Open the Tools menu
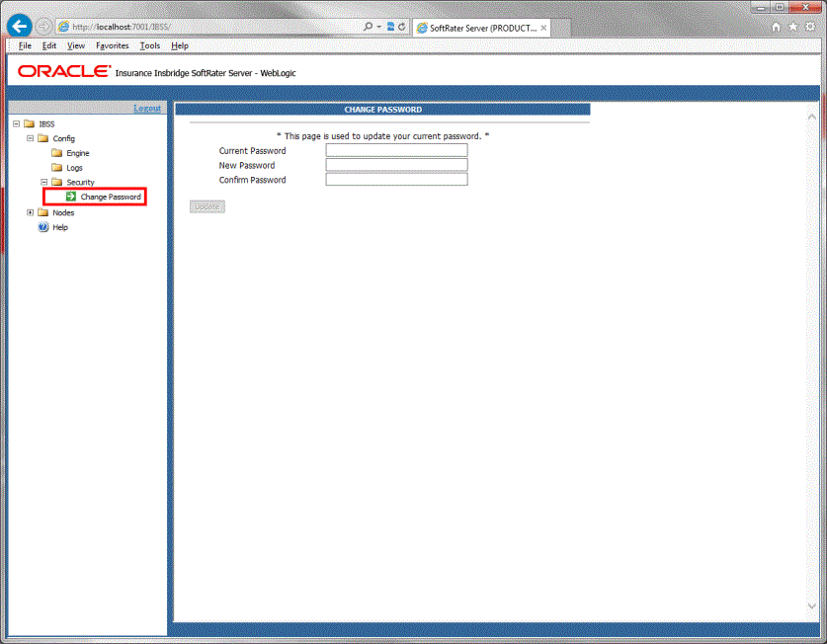The height and width of the screenshot is (644, 827). point(150,45)
